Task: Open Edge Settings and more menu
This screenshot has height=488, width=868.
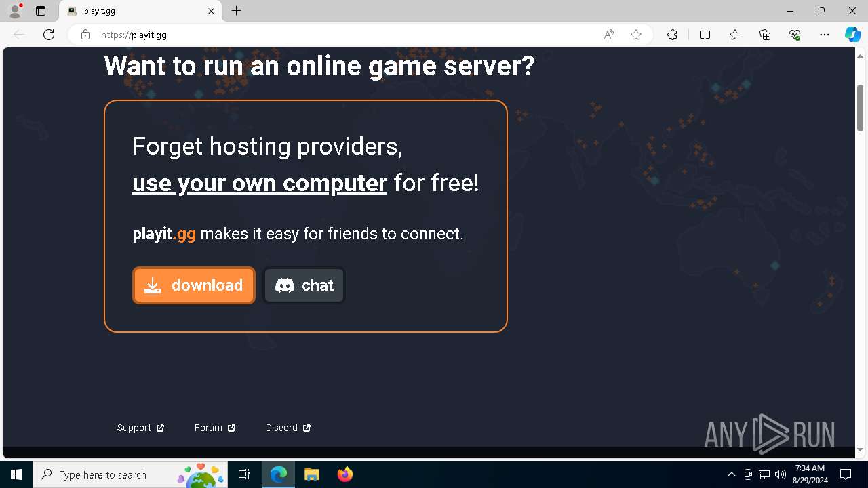Action: 825,35
